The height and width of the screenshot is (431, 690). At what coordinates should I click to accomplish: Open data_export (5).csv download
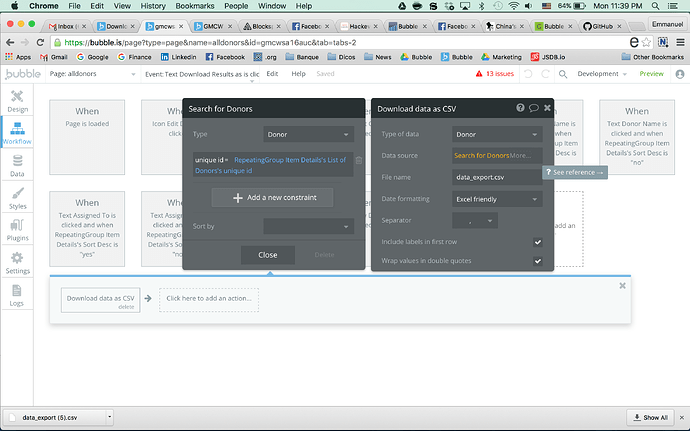(55, 417)
